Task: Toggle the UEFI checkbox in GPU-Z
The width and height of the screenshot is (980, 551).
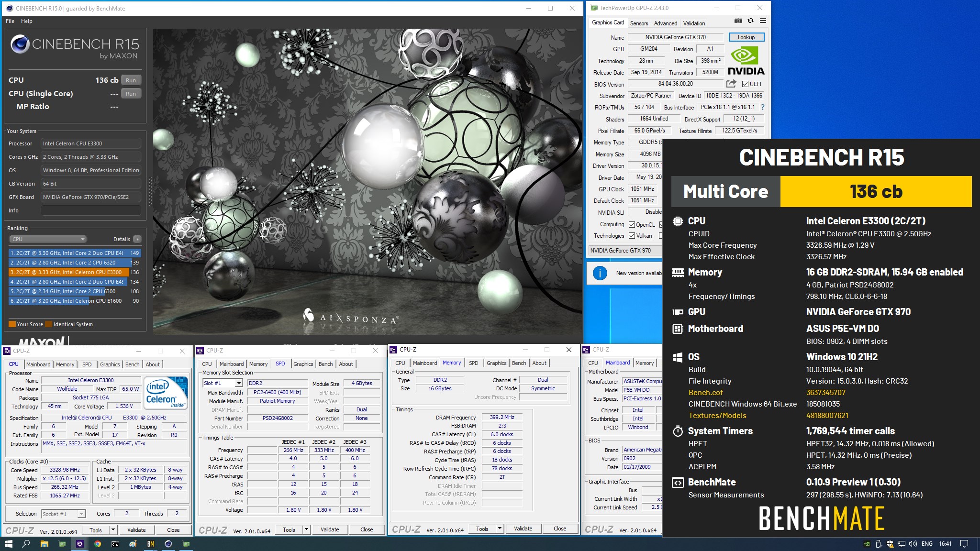Action: pyautogui.click(x=745, y=84)
